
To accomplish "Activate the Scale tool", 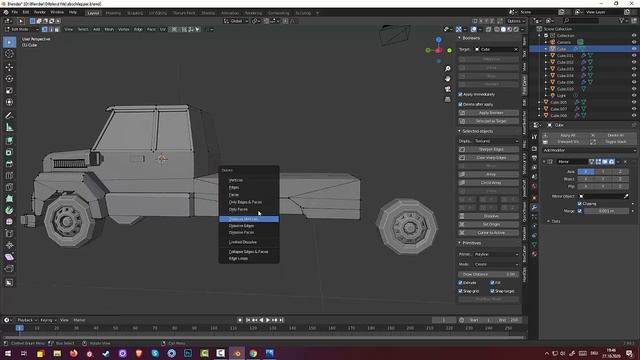I will click(x=9, y=90).
